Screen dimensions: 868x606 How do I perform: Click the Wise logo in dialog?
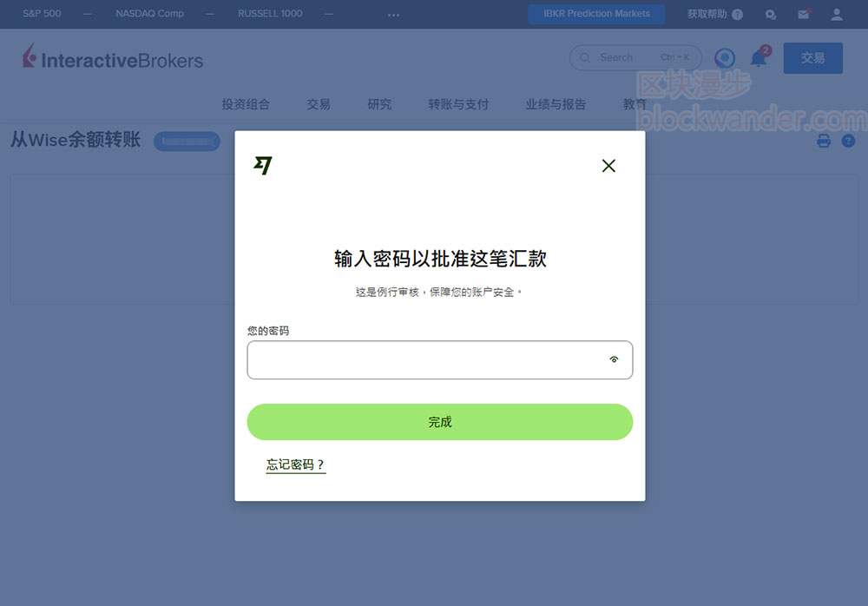point(263,165)
